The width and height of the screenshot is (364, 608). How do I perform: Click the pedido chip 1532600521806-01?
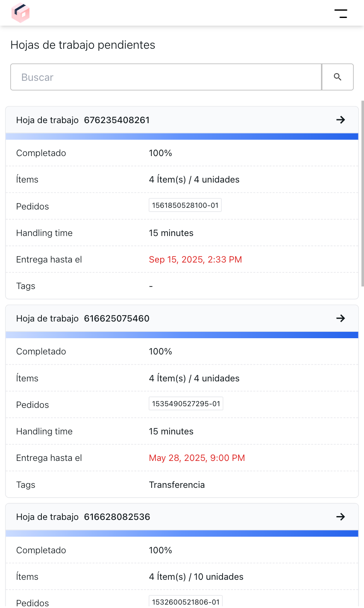(185, 601)
